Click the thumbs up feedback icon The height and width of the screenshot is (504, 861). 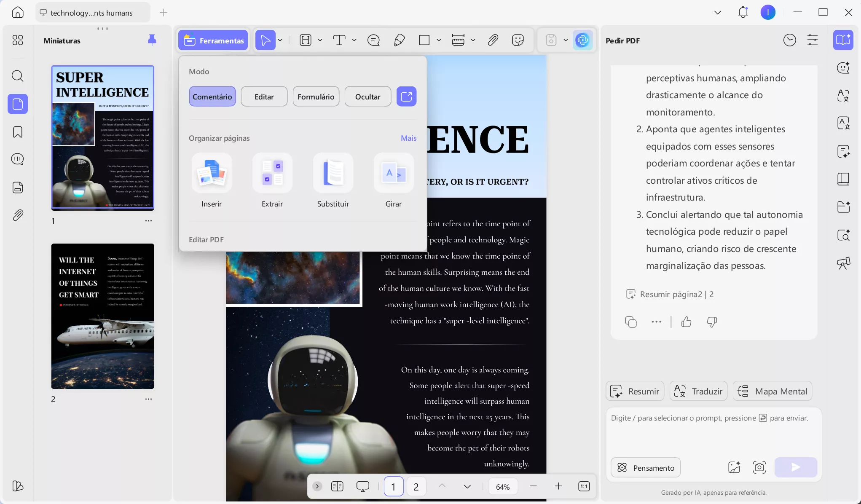click(x=686, y=322)
